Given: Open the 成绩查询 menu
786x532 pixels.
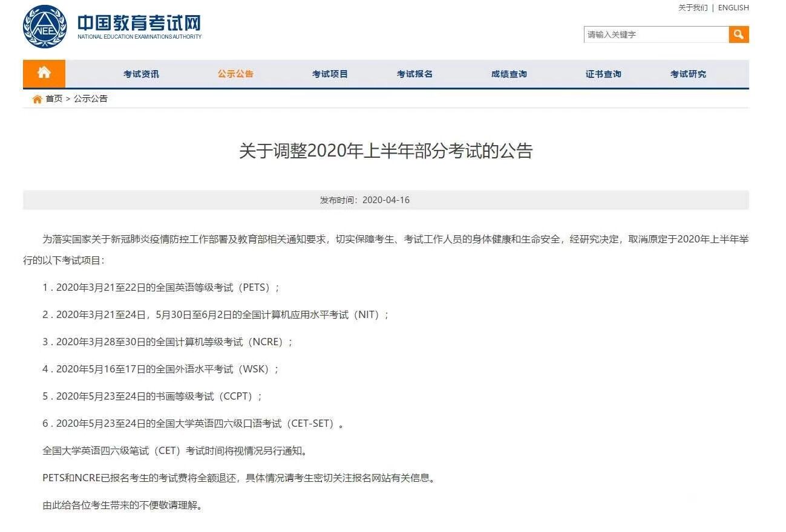Looking at the screenshot, I should click(x=509, y=74).
